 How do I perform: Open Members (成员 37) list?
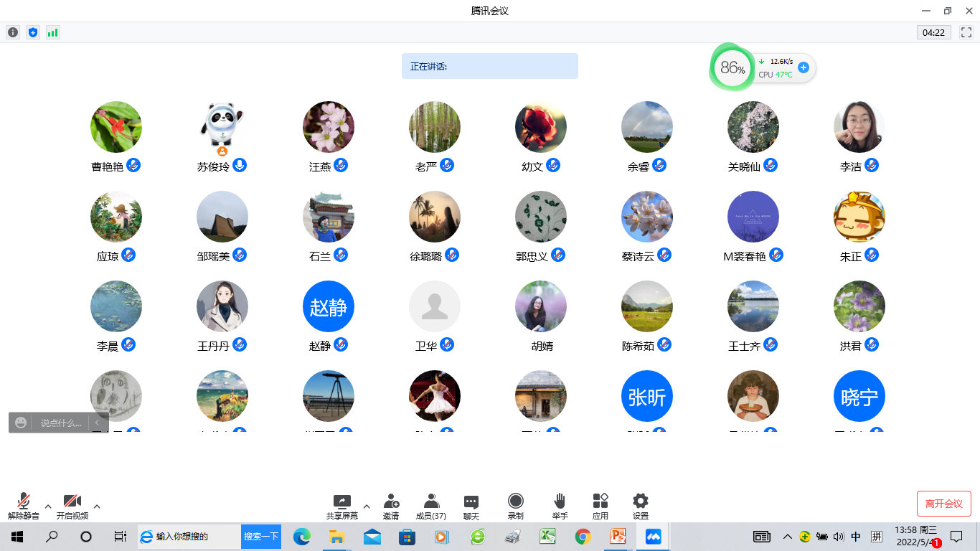point(431,506)
